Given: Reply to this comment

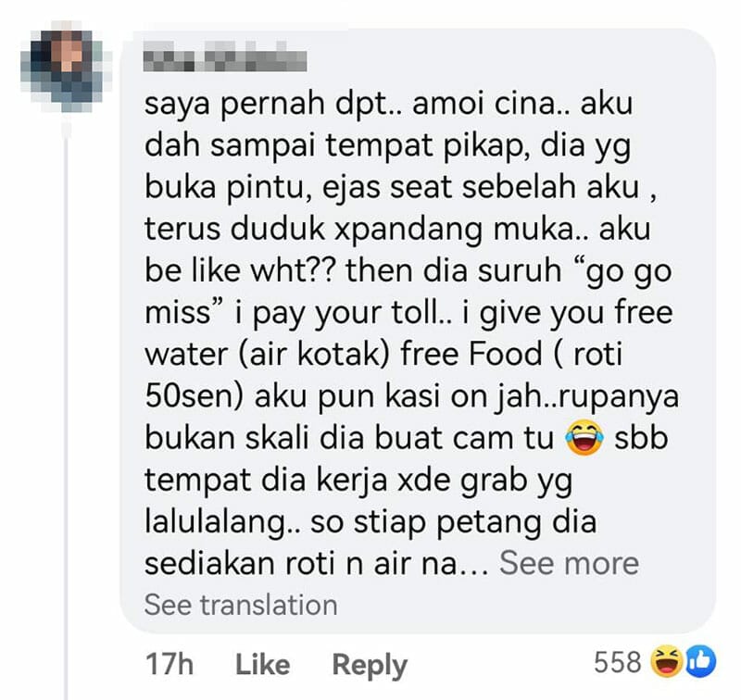Looking at the screenshot, I should tap(370, 665).
